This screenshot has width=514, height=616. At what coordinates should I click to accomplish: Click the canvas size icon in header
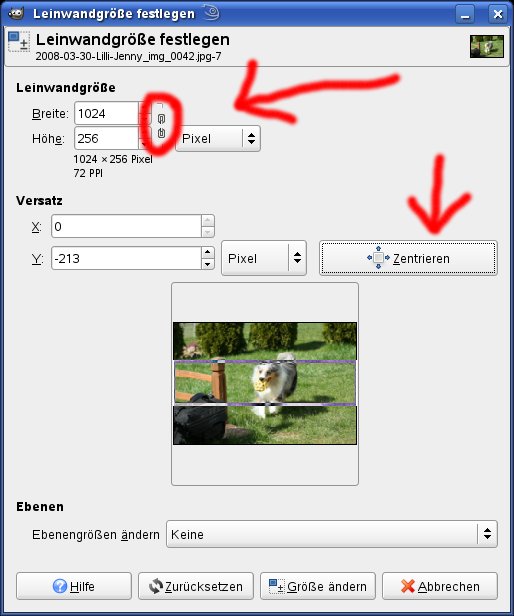coord(18,42)
